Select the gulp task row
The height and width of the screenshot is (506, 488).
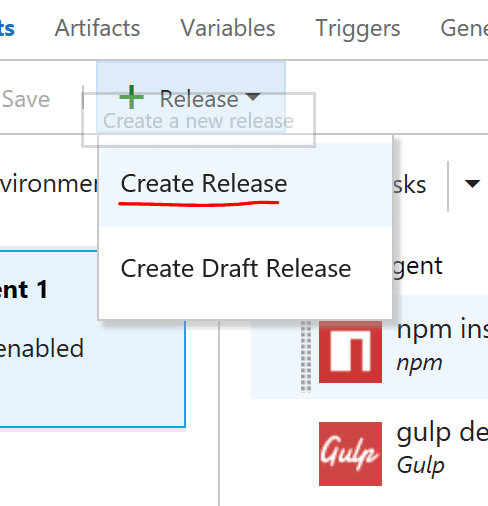(369, 453)
